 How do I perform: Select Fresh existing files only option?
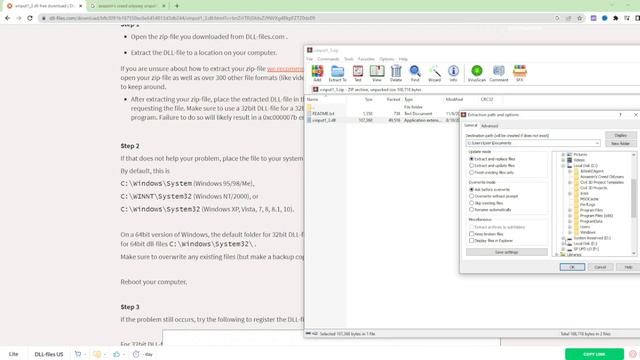point(471,172)
